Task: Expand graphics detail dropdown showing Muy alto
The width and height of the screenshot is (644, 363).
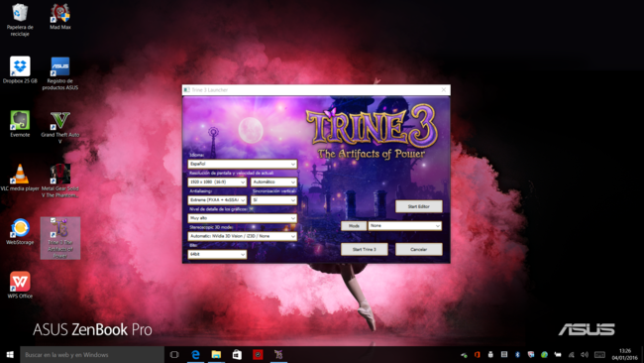Action: [243, 218]
